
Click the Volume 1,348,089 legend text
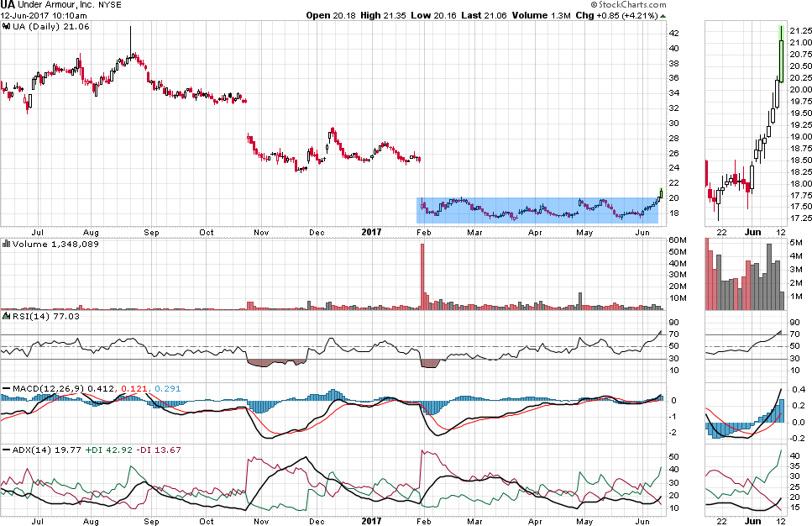tap(55, 244)
